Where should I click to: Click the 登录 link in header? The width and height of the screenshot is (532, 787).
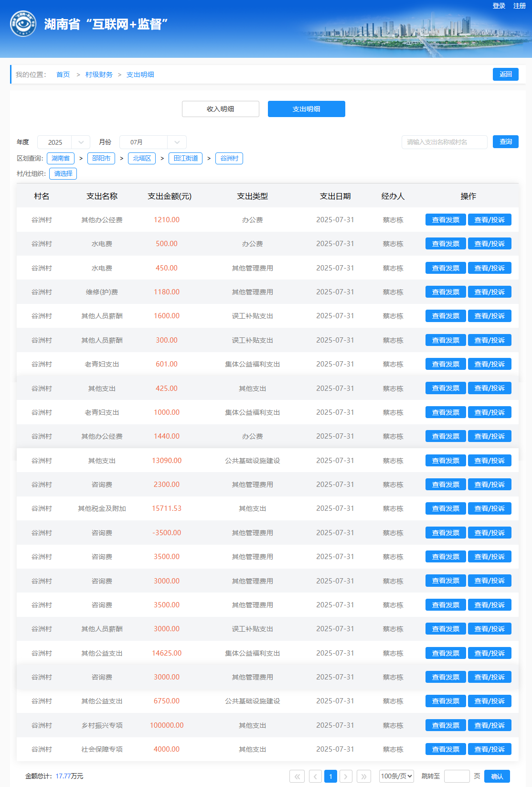[499, 6]
